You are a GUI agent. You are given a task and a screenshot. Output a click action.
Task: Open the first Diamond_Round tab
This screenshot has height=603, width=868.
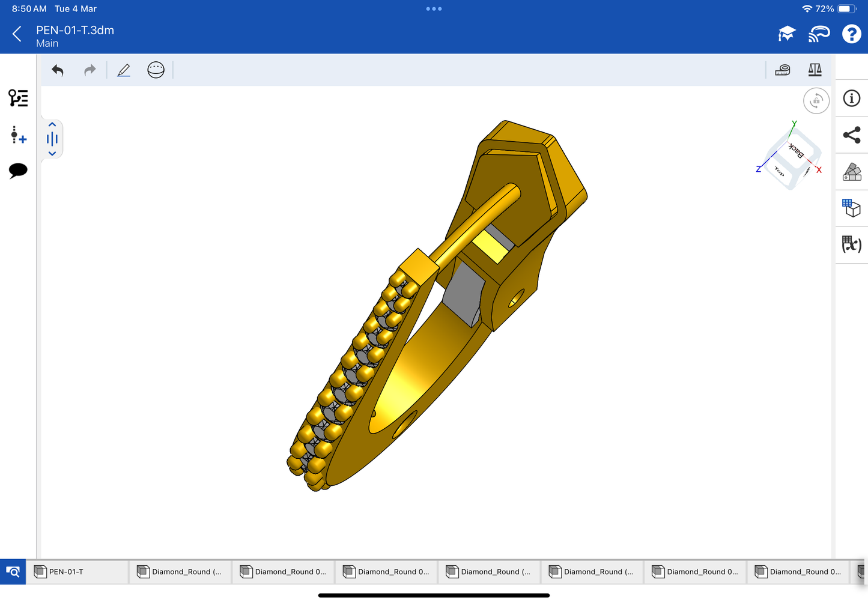(x=180, y=572)
